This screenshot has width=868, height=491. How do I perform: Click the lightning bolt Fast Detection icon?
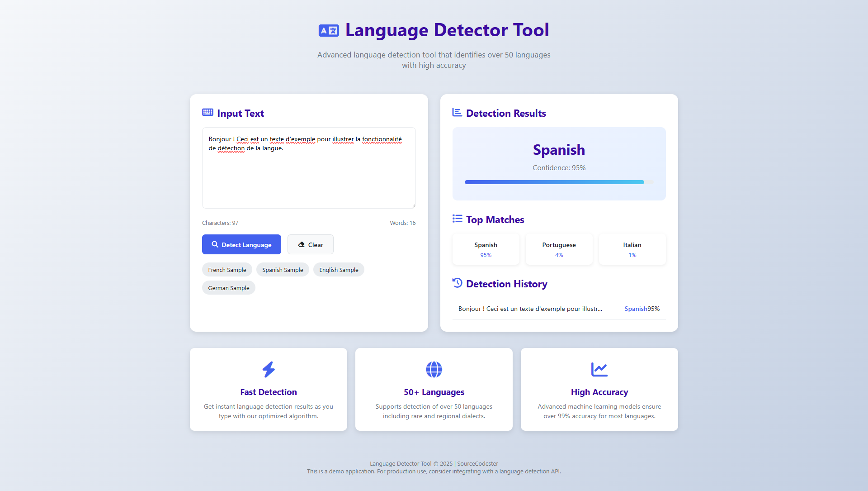coord(269,369)
